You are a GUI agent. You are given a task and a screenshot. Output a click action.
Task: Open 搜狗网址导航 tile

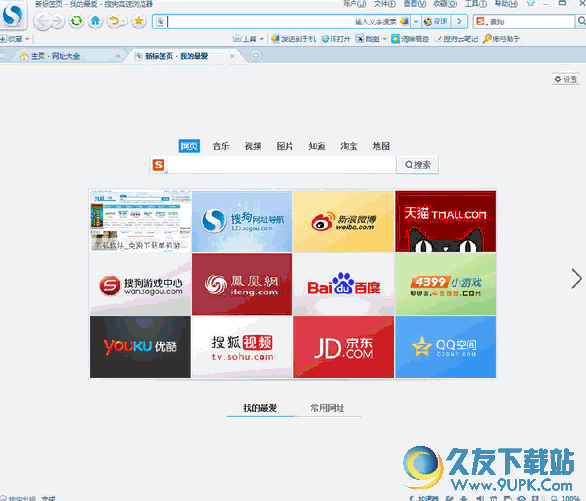pos(242,221)
